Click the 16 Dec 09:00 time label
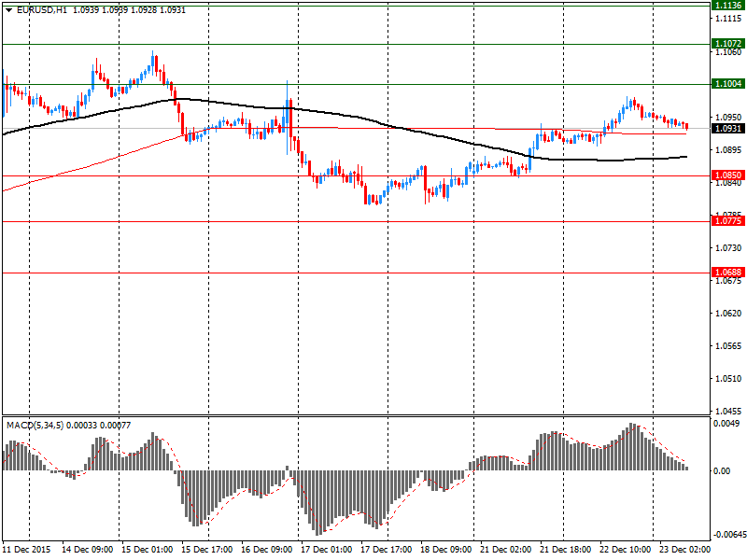The height and width of the screenshot is (560, 747). click(x=267, y=550)
